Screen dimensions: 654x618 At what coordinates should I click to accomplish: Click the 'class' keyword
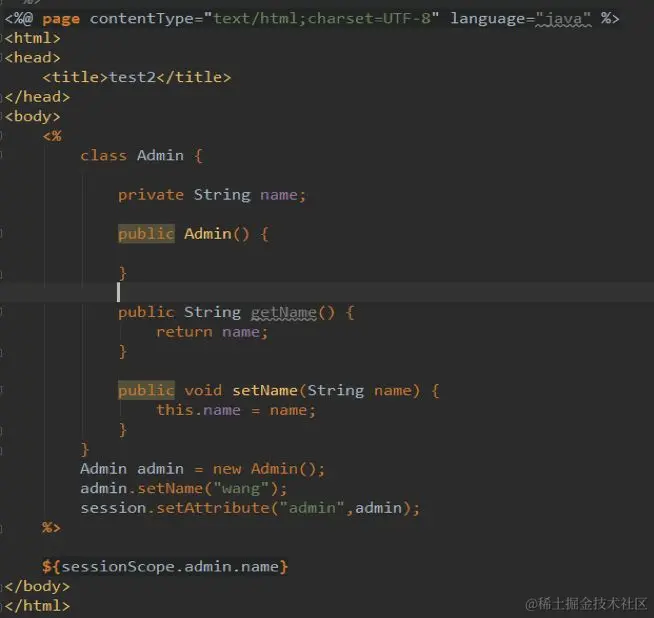[103, 156]
